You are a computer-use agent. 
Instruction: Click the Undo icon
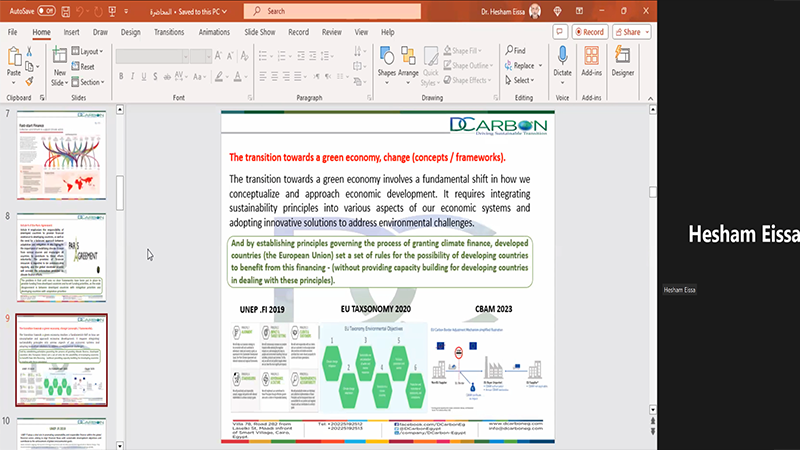click(x=80, y=11)
